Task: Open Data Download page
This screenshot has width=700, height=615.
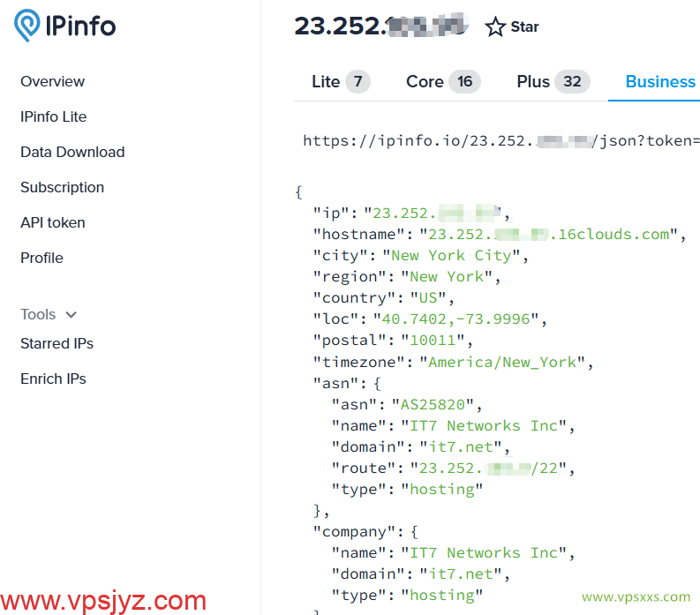Action: 72,152
